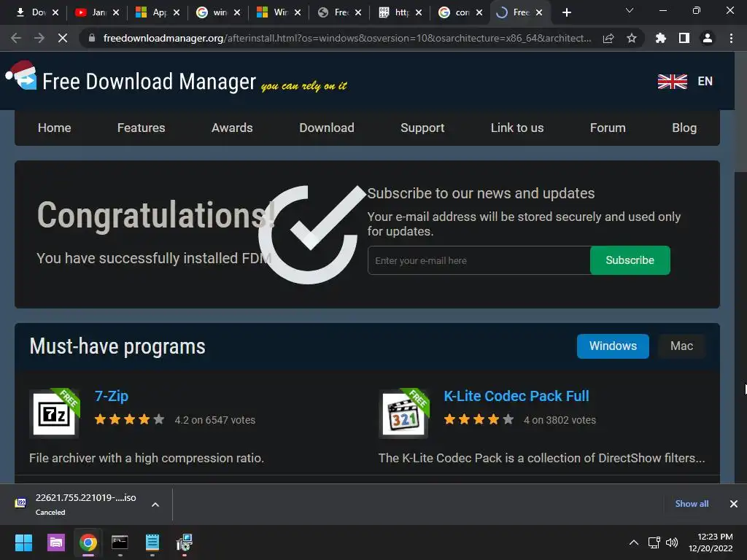The height and width of the screenshot is (560, 747).
Task: Open a new browser tab
Action: coord(566,12)
